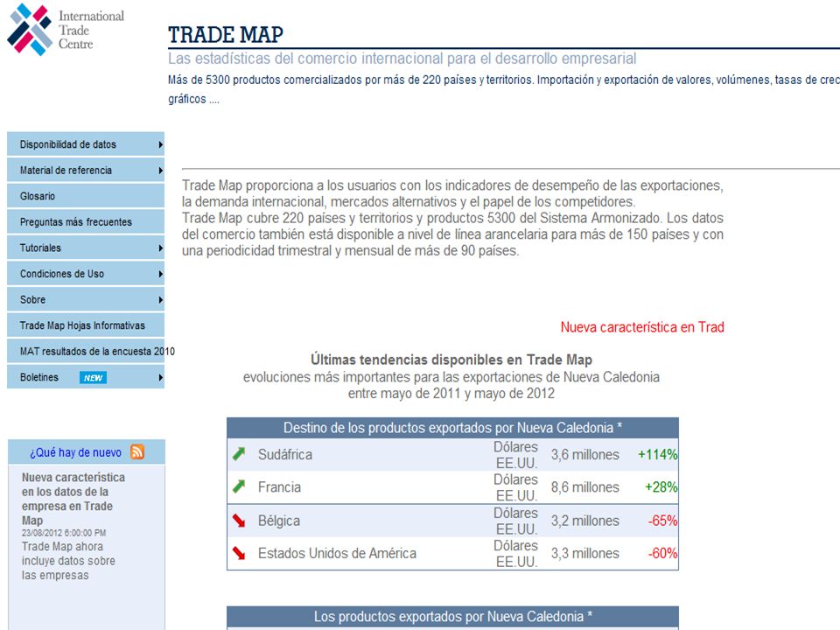Open Trade Map Hojas Informativas

tap(86, 325)
